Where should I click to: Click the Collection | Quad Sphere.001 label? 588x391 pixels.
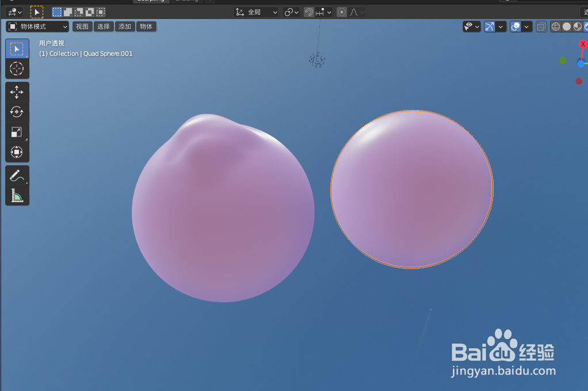(86, 54)
